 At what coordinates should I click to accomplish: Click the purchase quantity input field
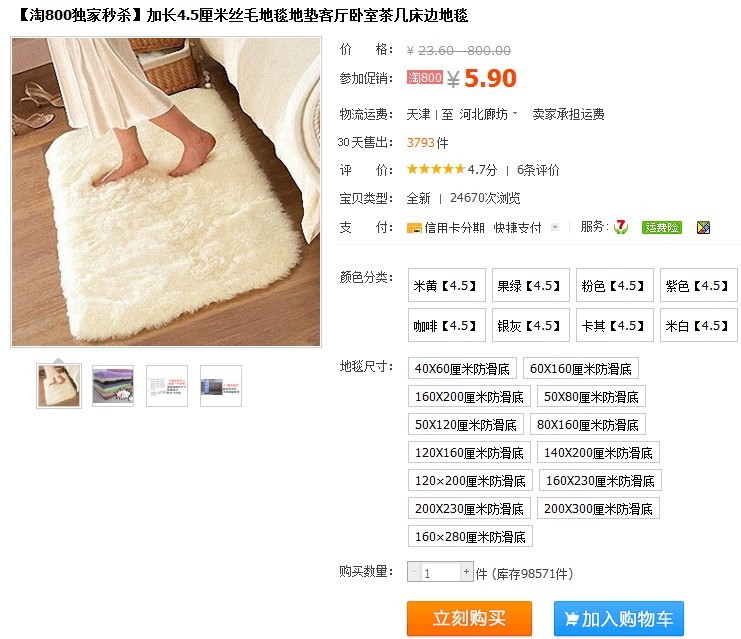coord(440,572)
